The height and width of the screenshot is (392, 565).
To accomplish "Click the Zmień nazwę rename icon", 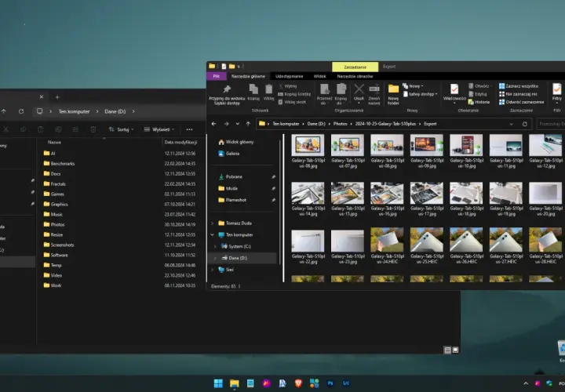I will tap(374, 89).
